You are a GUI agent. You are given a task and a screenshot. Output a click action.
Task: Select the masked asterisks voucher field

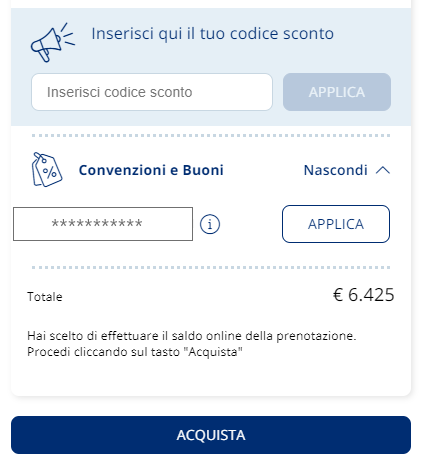tap(103, 224)
